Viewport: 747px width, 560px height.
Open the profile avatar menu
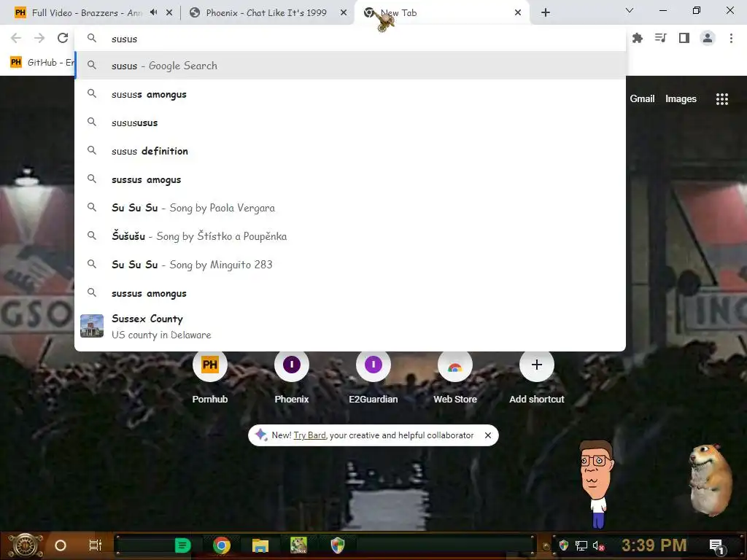pyautogui.click(x=708, y=38)
